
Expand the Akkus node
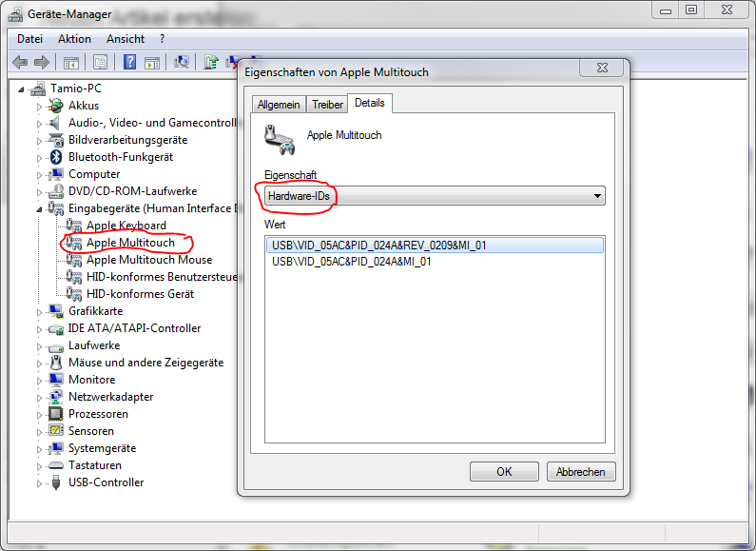point(39,107)
